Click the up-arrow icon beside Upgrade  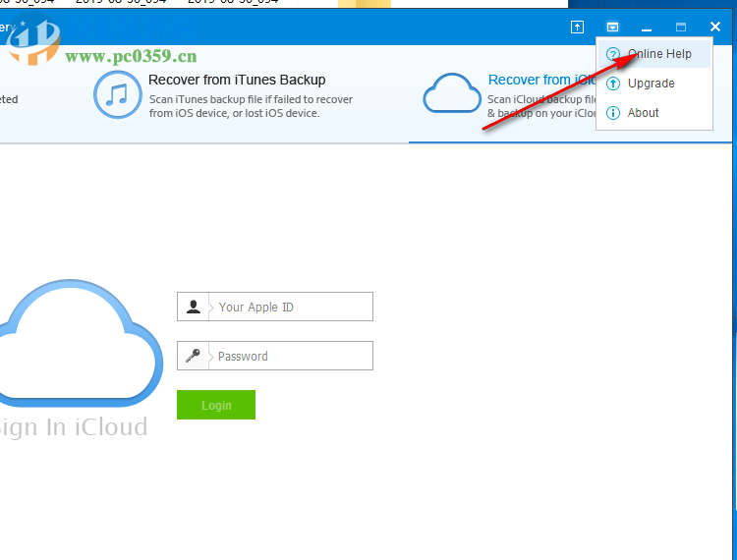(x=612, y=84)
